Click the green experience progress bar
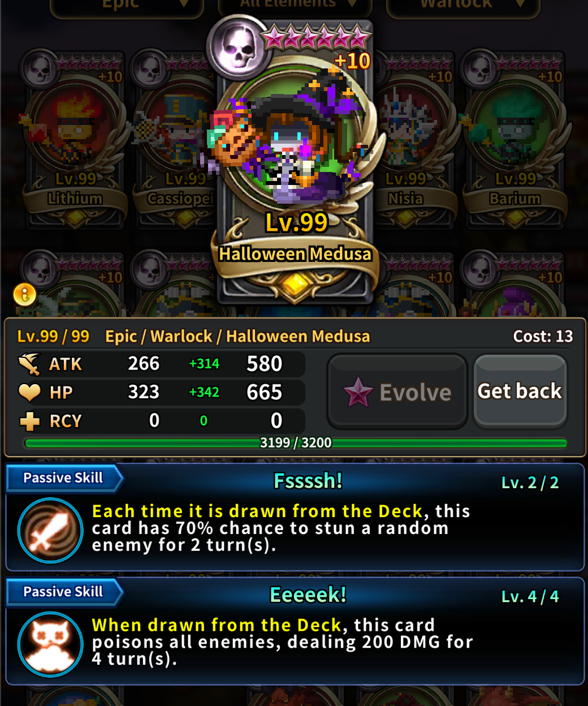Viewport: 588px width, 706px height. 295,443
